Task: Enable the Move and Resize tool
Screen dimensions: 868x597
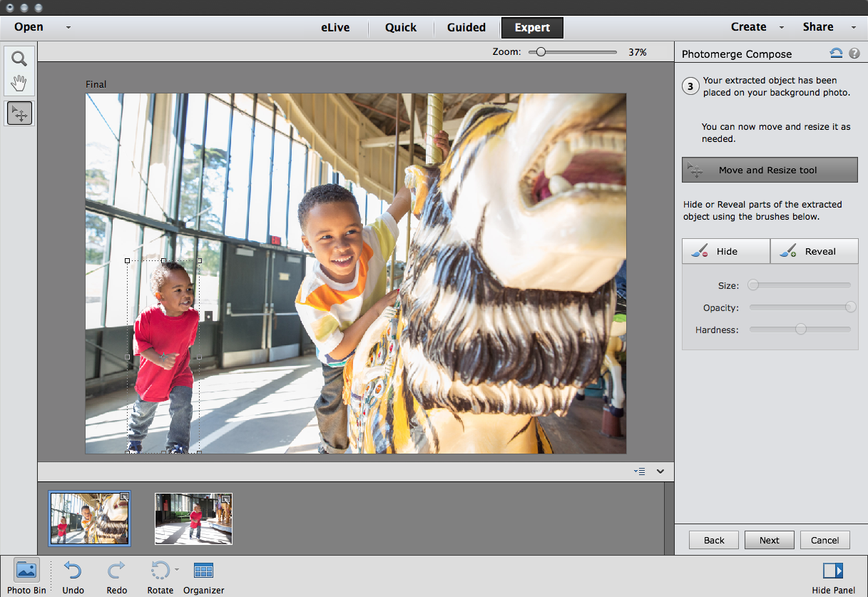Action: (x=770, y=170)
